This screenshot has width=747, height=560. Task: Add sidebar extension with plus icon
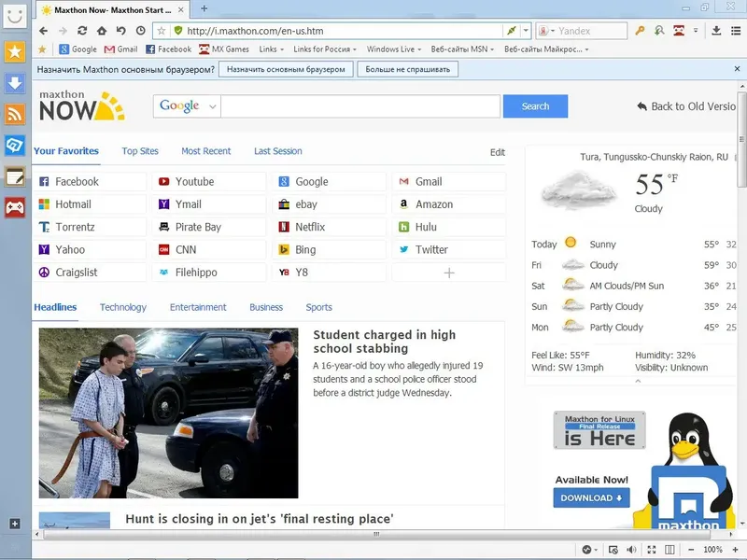pos(15,524)
